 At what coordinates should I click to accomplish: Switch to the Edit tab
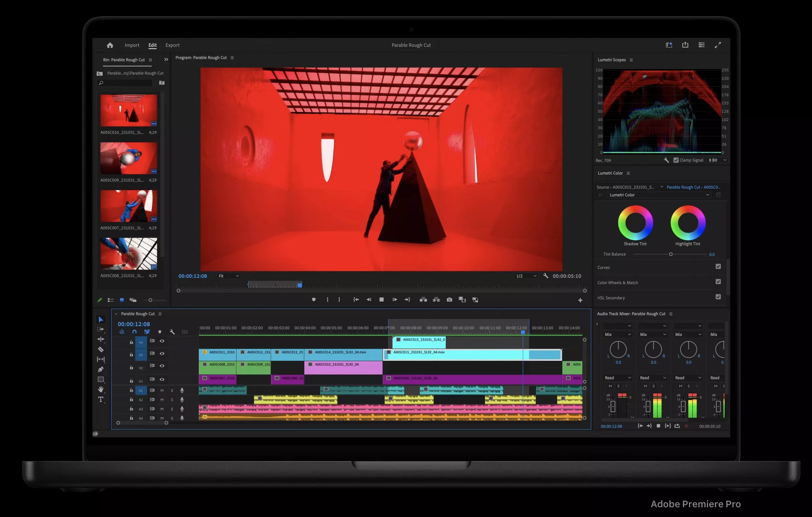(x=153, y=45)
